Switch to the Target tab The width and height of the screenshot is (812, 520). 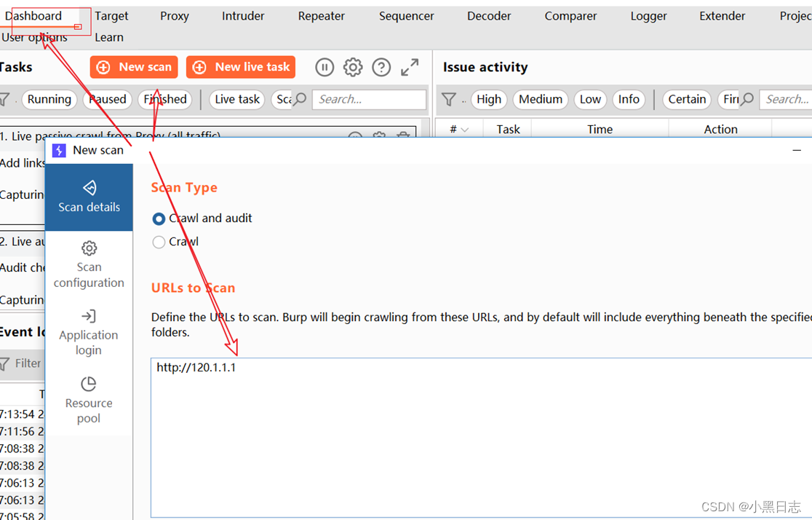click(x=111, y=16)
